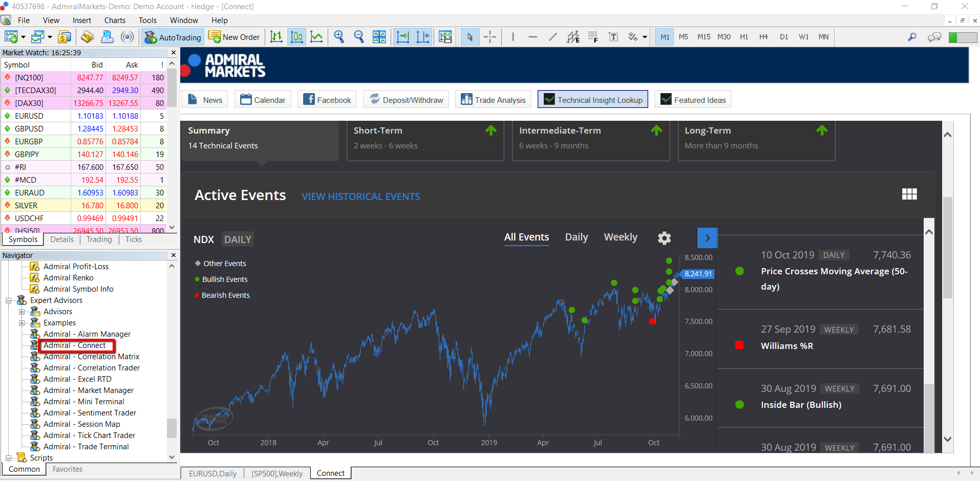This screenshot has height=481, width=980.
Task: Expand the Examples folder
Action: [x=22, y=323]
